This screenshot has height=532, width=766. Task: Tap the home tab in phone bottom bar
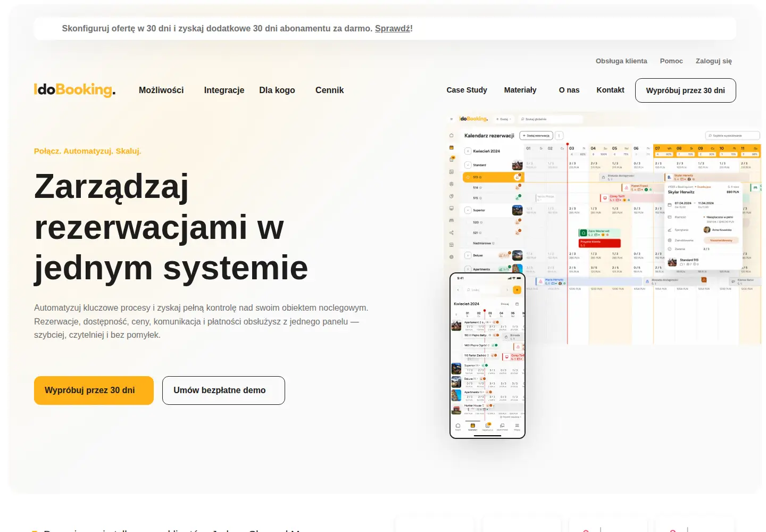point(458,427)
